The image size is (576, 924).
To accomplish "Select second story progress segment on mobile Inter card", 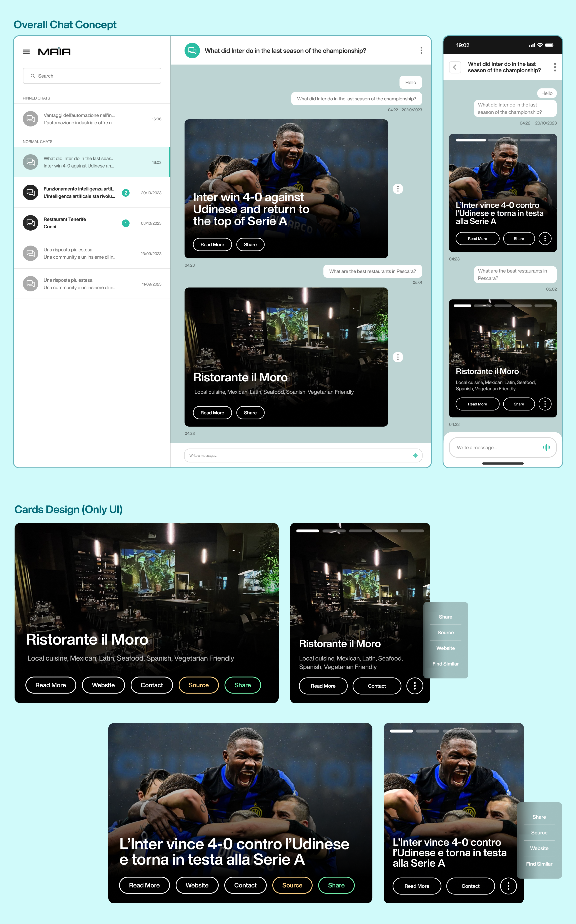I will click(503, 141).
